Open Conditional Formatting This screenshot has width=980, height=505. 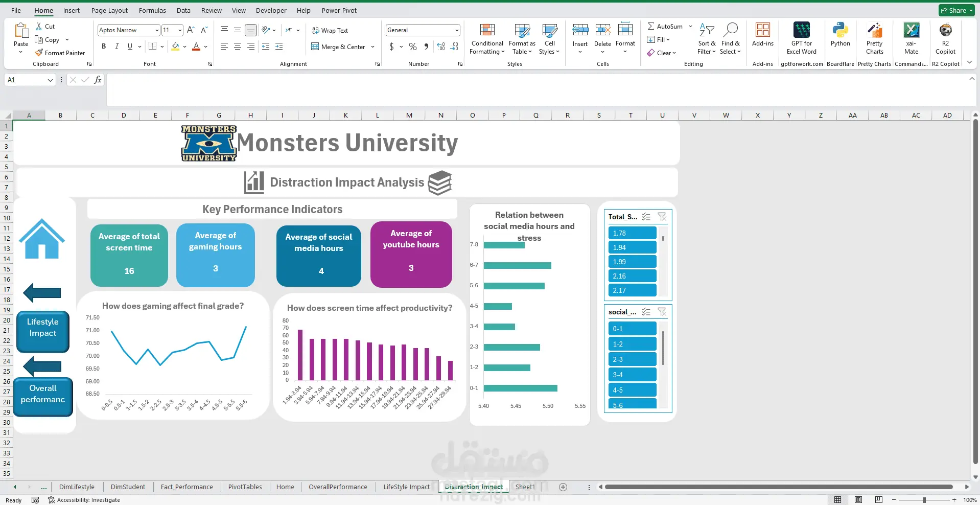coord(487,39)
